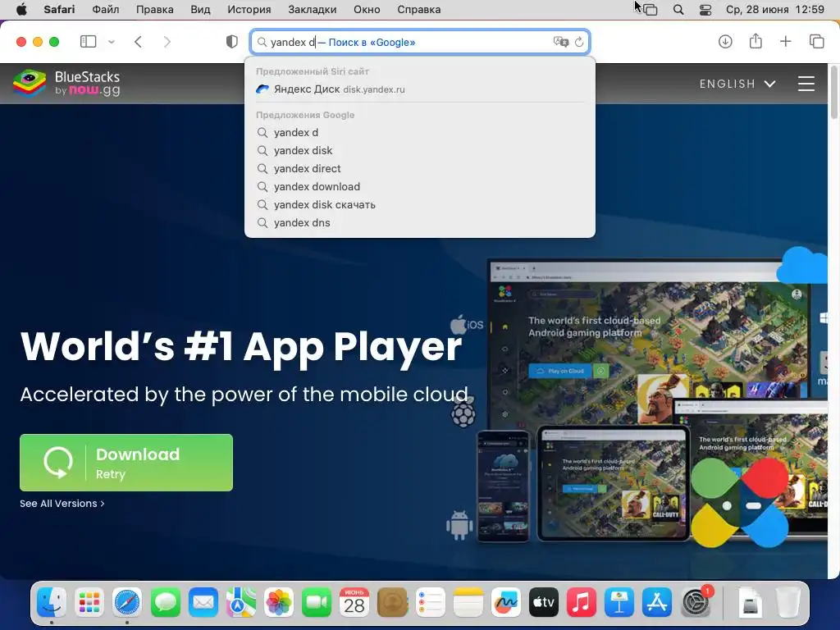Show tab overview
Screen dimensions: 840x630
[816, 41]
